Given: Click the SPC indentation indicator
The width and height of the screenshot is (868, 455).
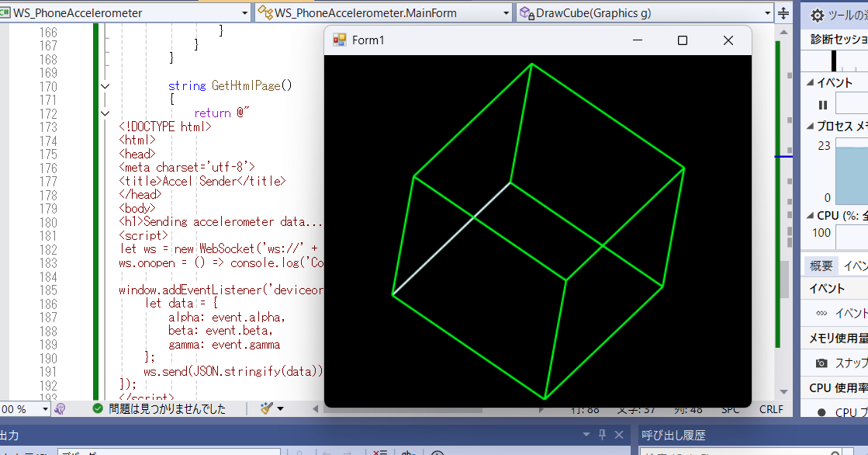Looking at the screenshot, I should coord(730,409).
